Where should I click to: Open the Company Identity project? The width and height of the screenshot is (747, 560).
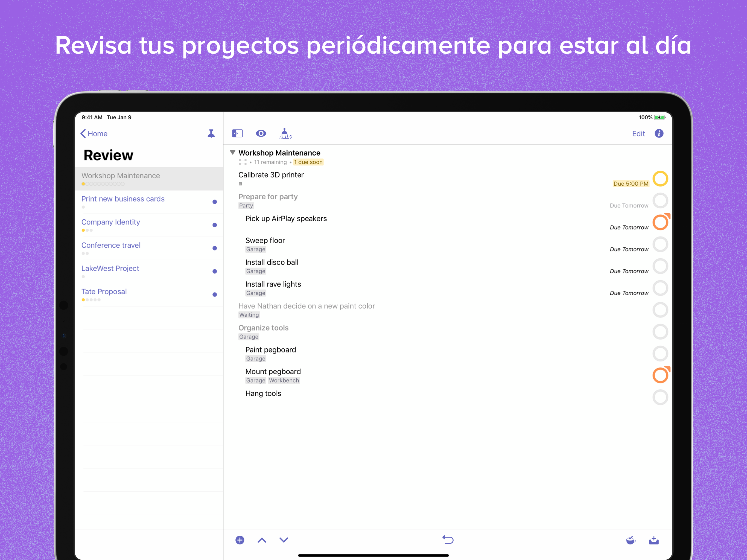[x=111, y=222]
